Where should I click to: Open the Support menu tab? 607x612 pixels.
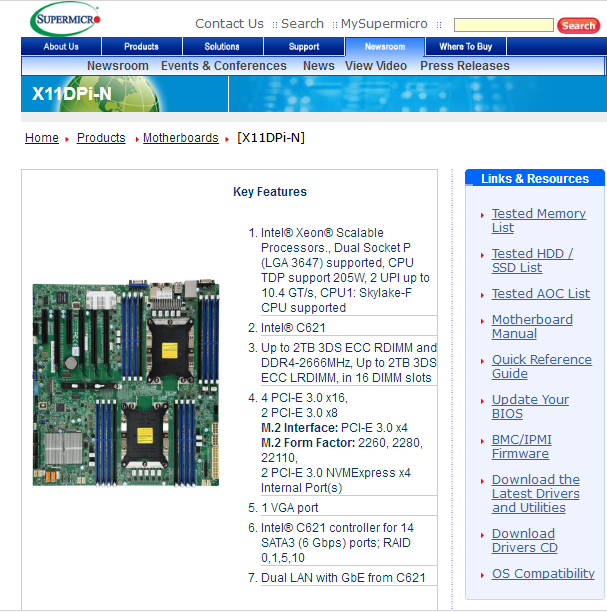[304, 46]
